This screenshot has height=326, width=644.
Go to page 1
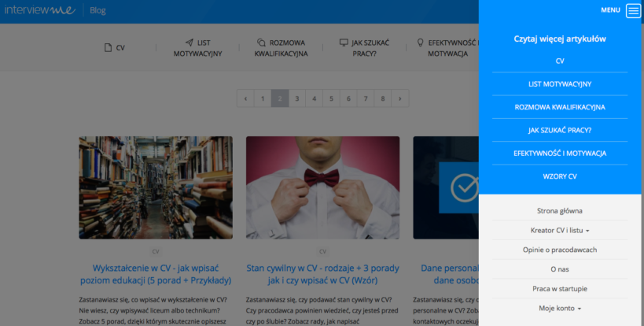(x=263, y=98)
